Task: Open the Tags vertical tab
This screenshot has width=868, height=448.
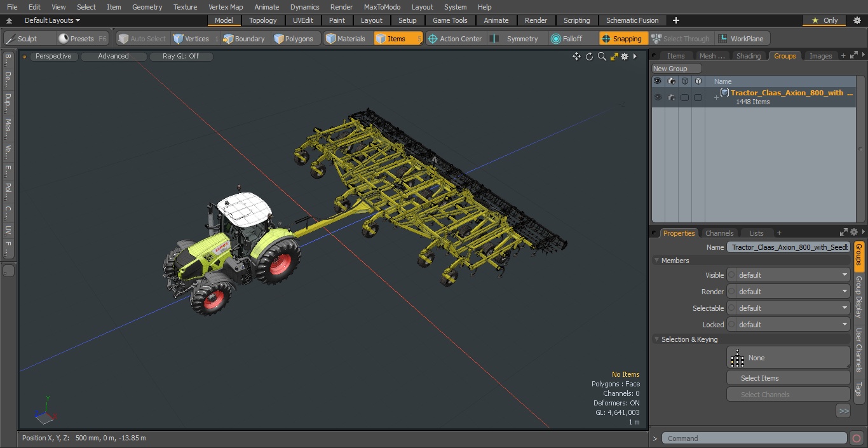Action: [858, 388]
